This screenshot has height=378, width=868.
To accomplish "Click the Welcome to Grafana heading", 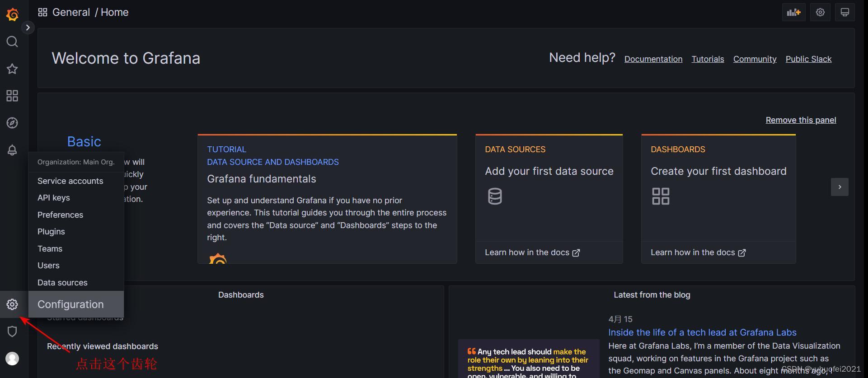I will pos(126,58).
